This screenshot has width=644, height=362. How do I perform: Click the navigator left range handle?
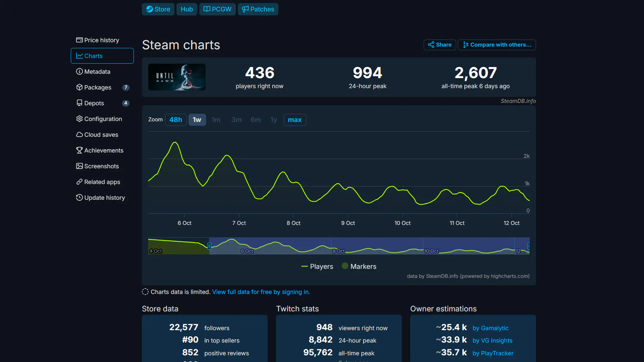(209, 246)
